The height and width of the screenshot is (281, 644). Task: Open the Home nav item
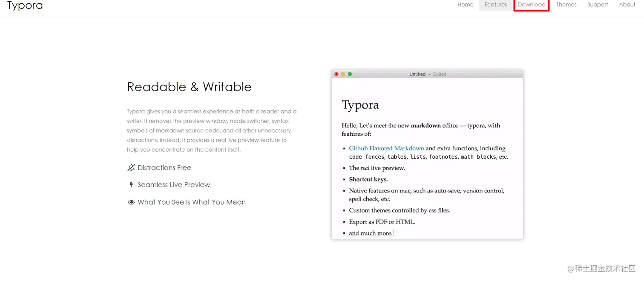[x=465, y=5]
